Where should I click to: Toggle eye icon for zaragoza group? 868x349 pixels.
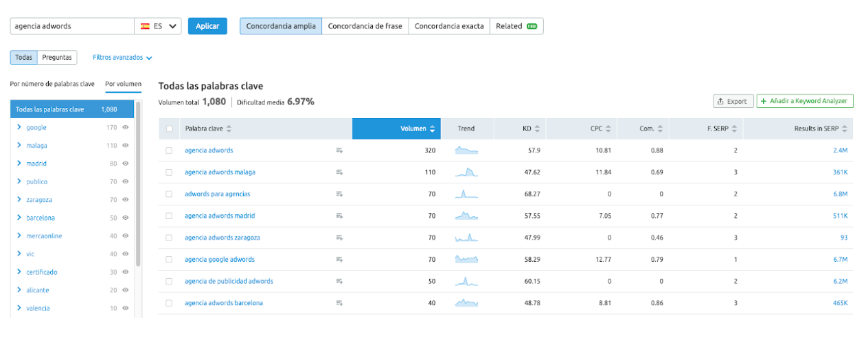[x=126, y=200]
